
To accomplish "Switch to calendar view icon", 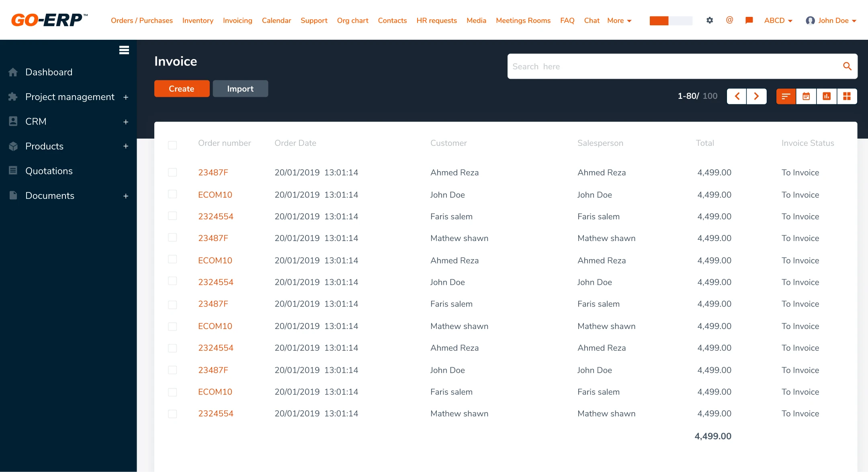I will pos(806,96).
